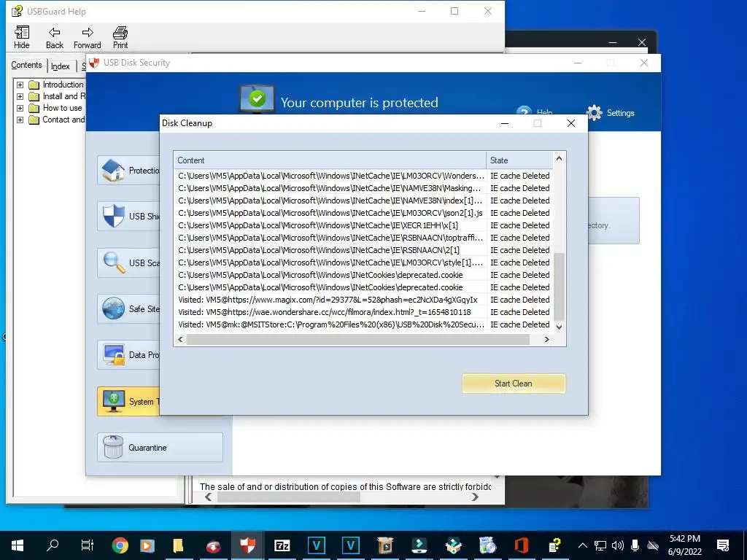Click right arrow of help pane horizontal scrollbar

(x=475, y=497)
